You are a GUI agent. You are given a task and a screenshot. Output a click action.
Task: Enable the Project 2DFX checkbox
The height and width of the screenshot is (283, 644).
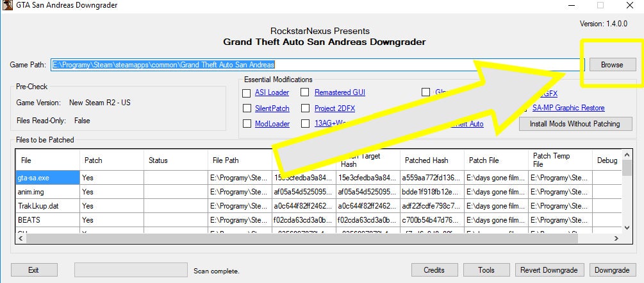[305, 108]
